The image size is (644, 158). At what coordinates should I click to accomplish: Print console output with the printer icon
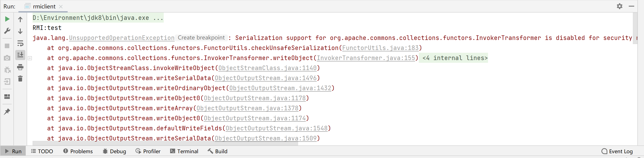[x=20, y=67]
